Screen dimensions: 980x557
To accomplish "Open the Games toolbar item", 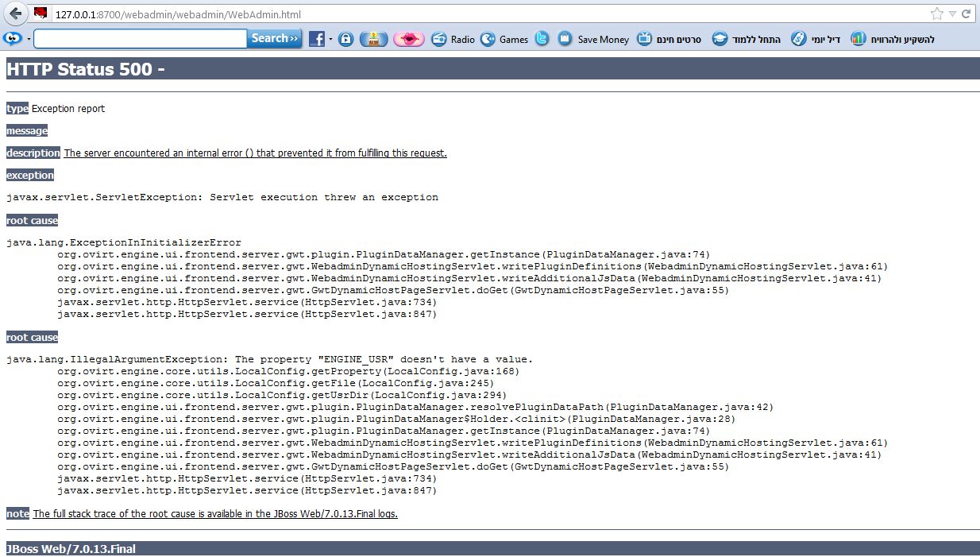I will tap(504, 39).
